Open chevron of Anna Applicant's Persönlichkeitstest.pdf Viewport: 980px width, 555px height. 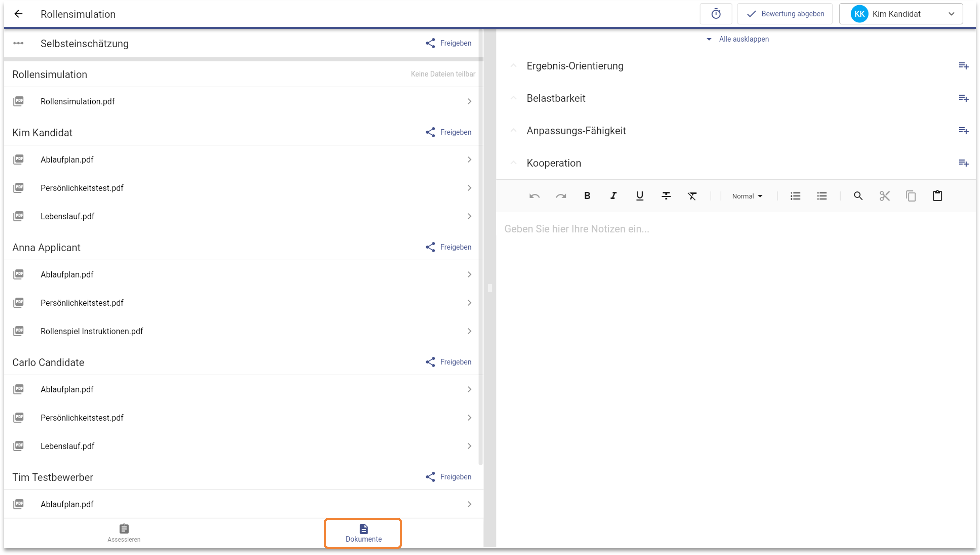469,303
